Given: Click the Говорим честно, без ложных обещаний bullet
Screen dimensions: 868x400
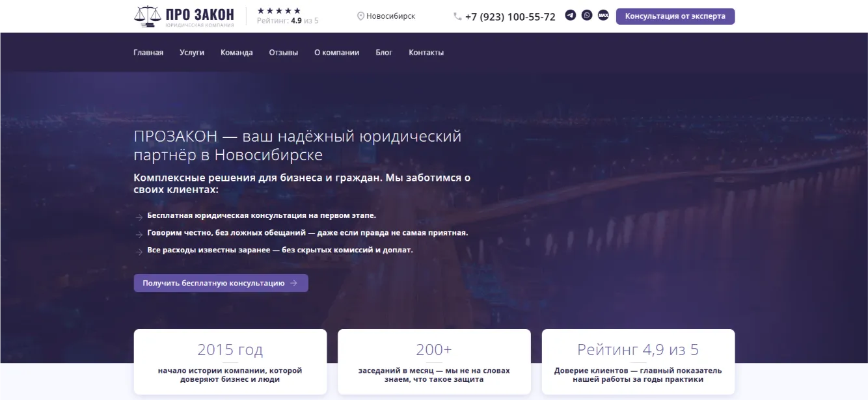Looking at the screenshot, I should (308, 233).
